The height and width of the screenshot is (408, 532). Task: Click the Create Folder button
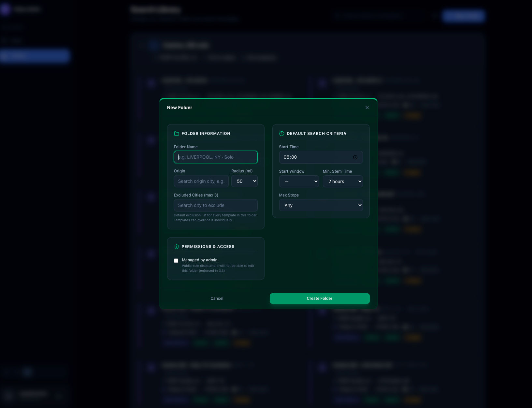click(x=320, y=299)
